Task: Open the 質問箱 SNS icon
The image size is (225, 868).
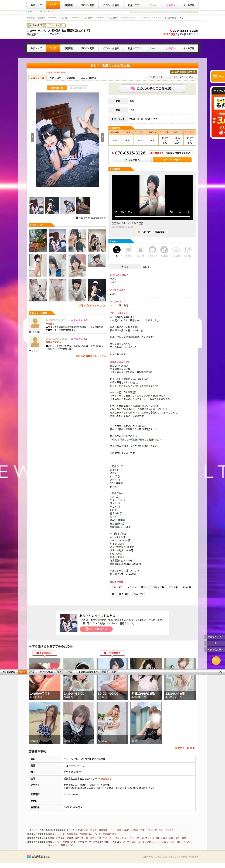Action: click(x=128, y=250)
